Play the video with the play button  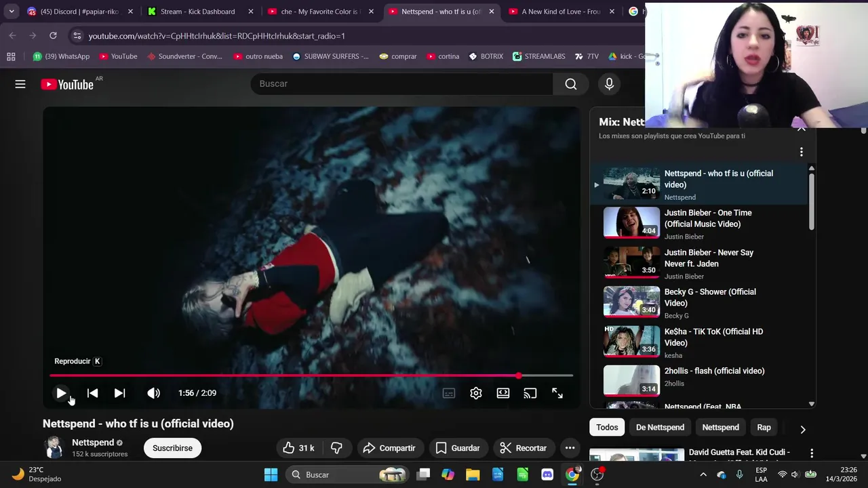pos(61,393)
